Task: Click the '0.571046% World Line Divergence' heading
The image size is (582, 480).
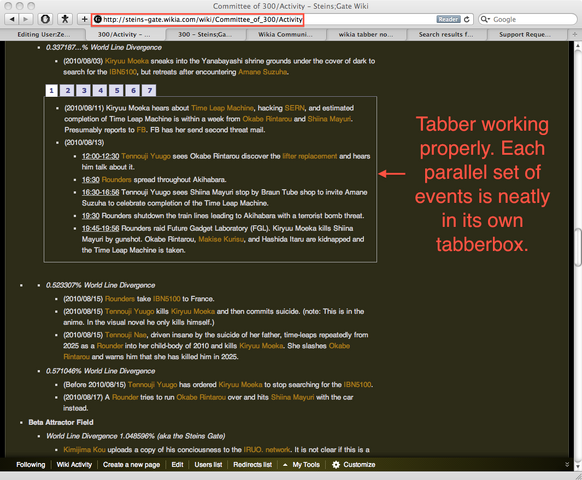Action: click(101, 371)
